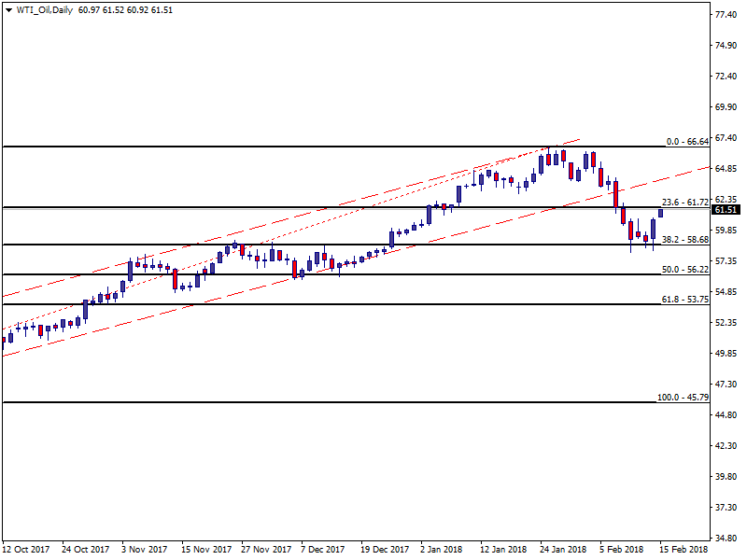Screen dimensions: 747x560
Task: Select the 23.6 - 61.72 Fibonacci label
Action: coord(685,202)
